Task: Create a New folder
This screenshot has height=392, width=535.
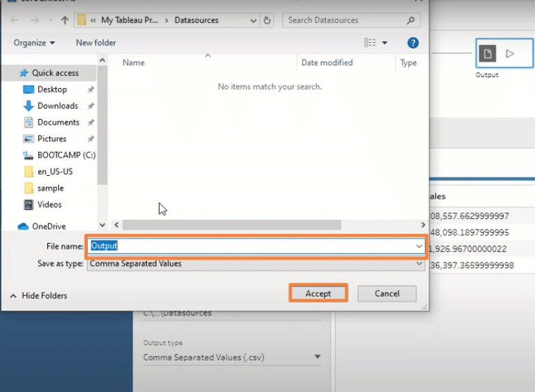Action: click(96, 43)
